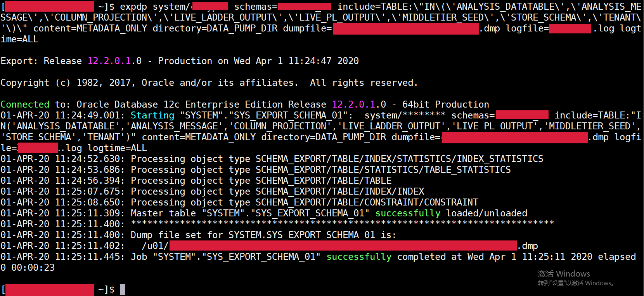This screenshot has width=644, height=296.
Task: Click the 'Job ... successfully completed' line
Action: pyautogui.click(x=318, y=257)
